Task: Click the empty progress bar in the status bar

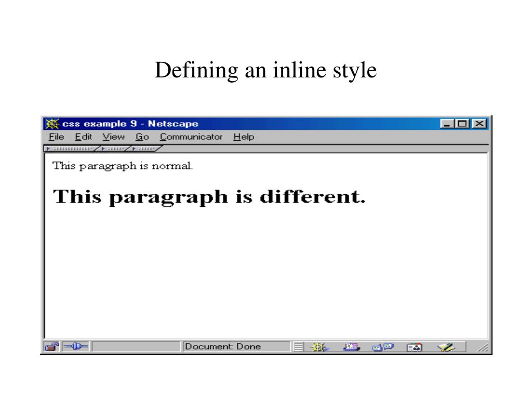Action: coord(136,347)
